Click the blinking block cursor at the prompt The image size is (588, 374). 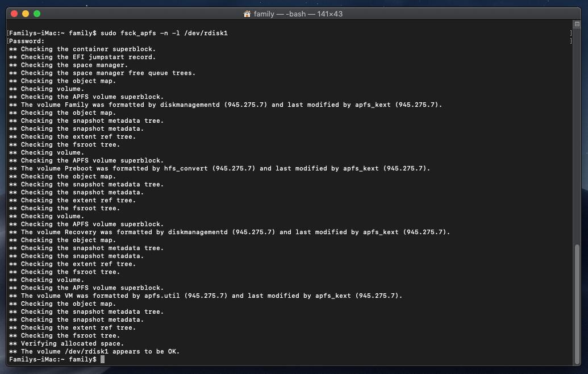(x=102, y=359)
